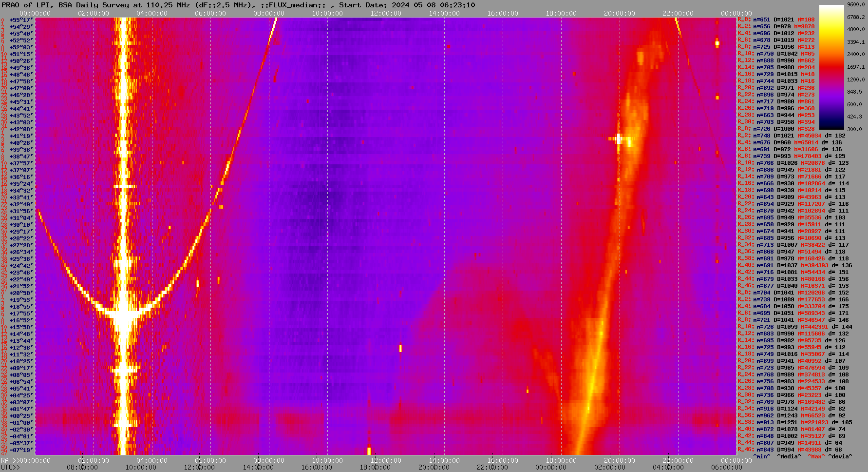Select the stats row with M=221023
The width and height of the screenshot is (868, 472).
click(x=795, y=423)
